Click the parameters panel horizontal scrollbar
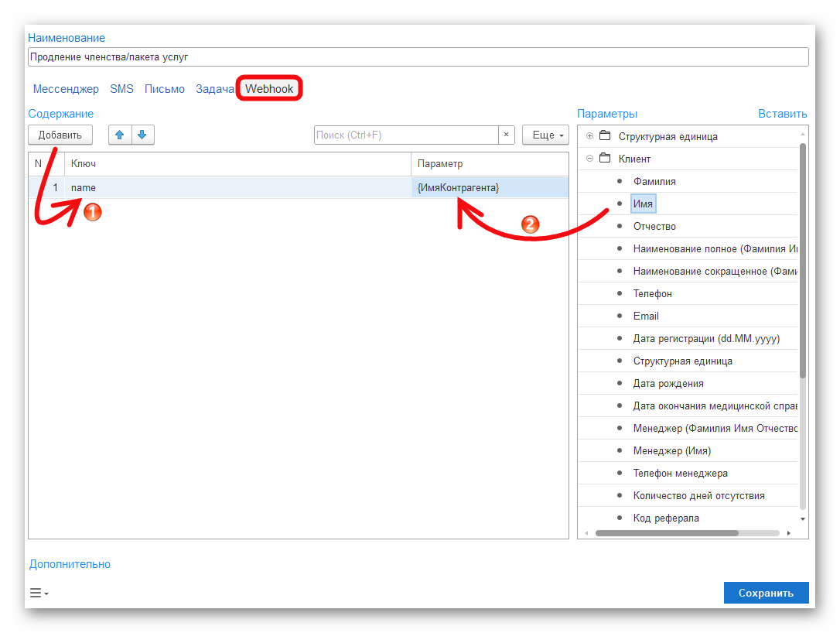The height and width of the screenshot is (633, 840). point(665,533)
